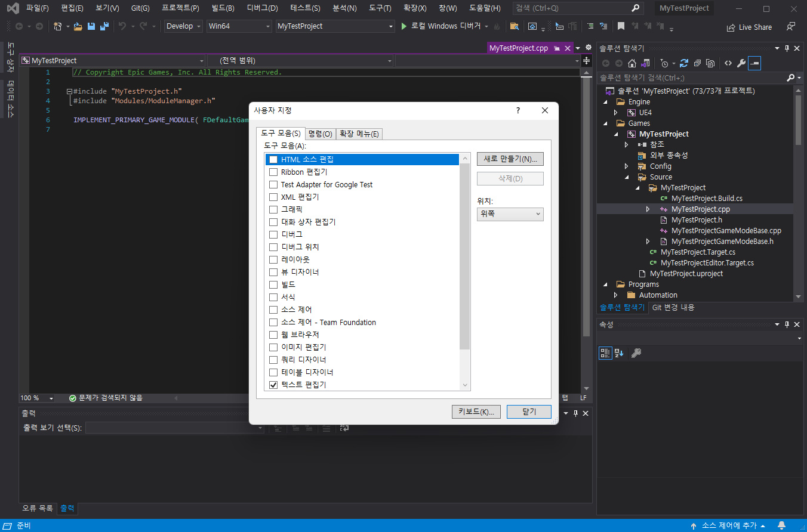Enable Test Adapter for Google Test toolbar
Screen dimensions: 807x532
pos(273,184)
